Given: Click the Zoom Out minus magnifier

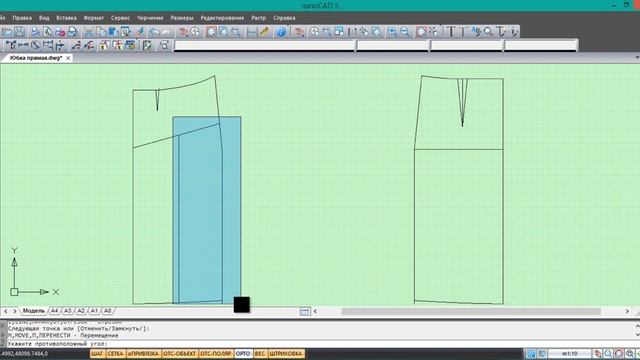Looking at the screenshot, I should point(404,32).
